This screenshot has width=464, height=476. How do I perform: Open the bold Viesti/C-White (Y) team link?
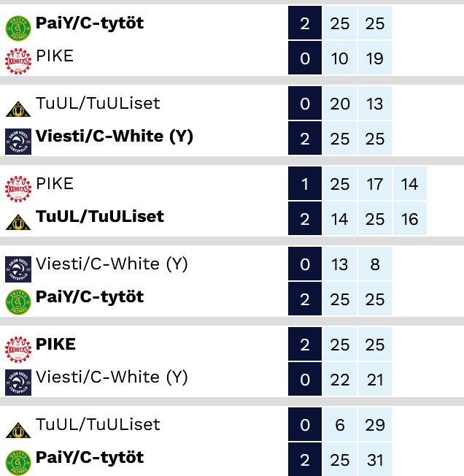115,137
